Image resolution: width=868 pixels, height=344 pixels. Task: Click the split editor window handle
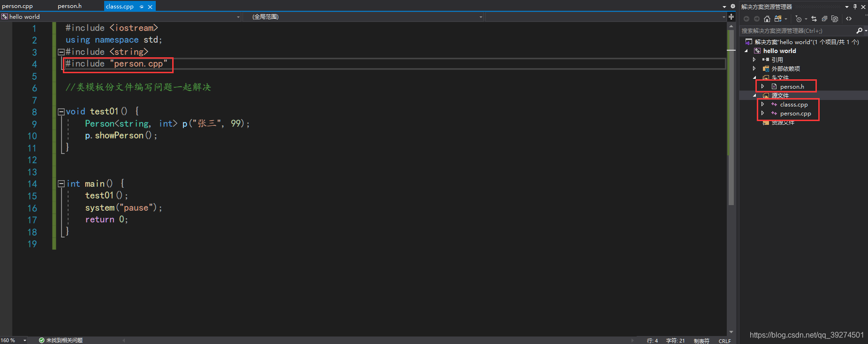click(731, 17)
